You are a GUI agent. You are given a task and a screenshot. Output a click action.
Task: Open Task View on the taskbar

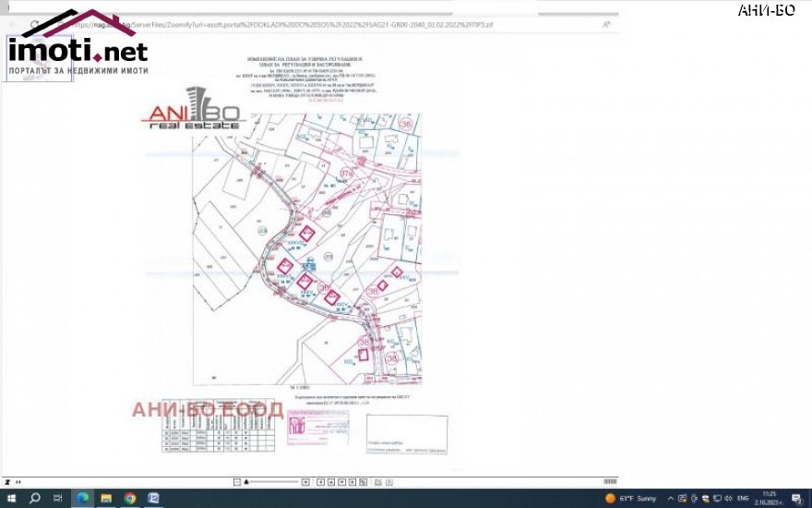[58, 498]
